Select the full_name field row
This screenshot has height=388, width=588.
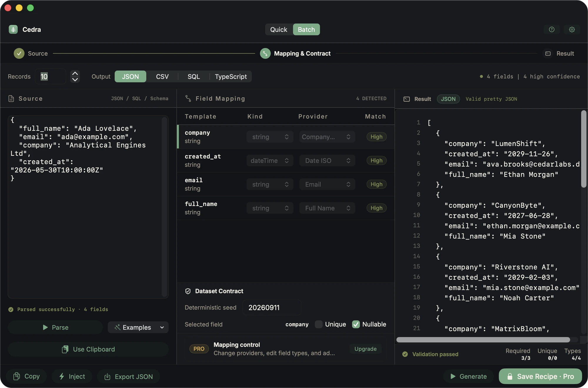coord(286,208)
